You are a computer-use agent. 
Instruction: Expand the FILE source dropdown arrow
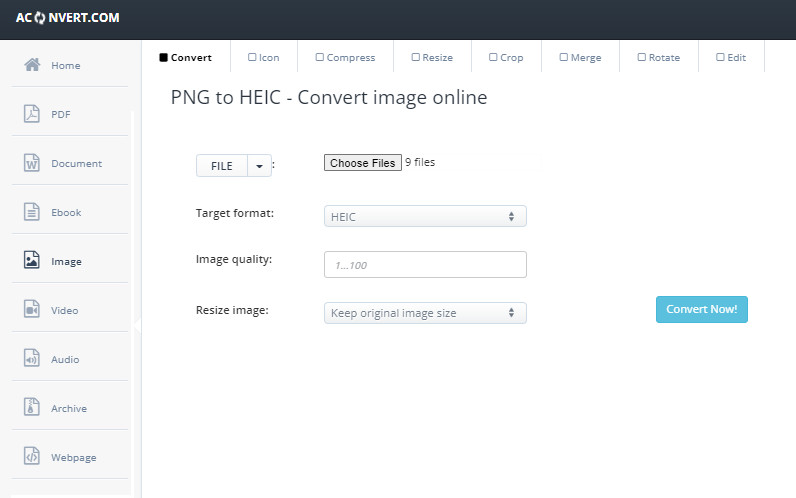pos(259,167)
